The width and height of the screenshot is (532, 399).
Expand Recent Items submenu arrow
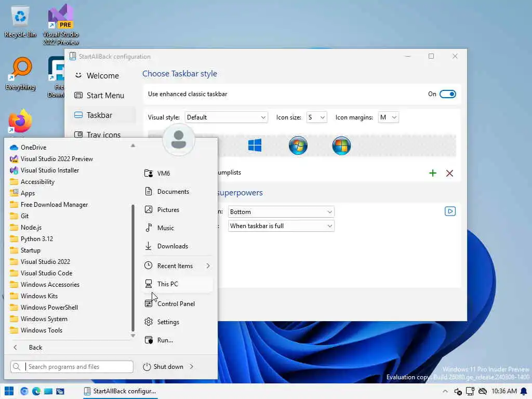tap(208, 265)
